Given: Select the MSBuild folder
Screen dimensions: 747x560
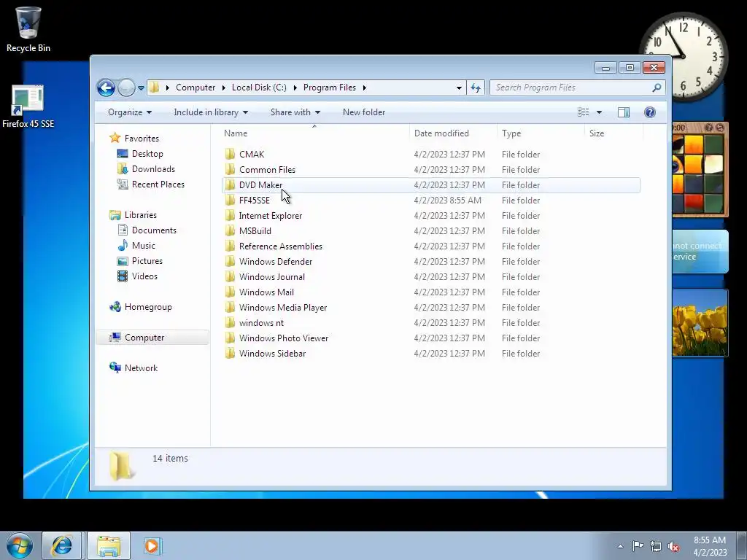Looking at the screenshot, I should (x=431, y=230).
